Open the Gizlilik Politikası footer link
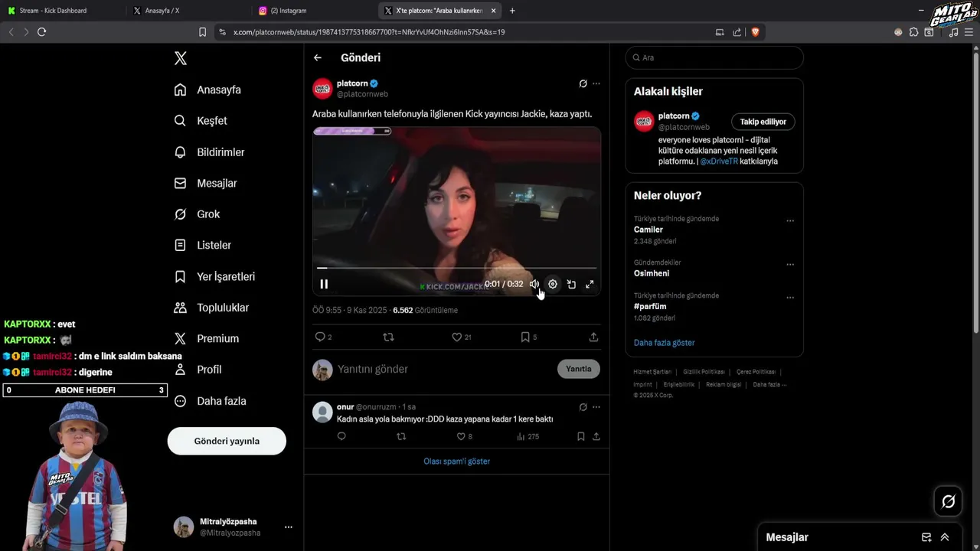This screenshot has height=551, width=980. coord(704,372)
